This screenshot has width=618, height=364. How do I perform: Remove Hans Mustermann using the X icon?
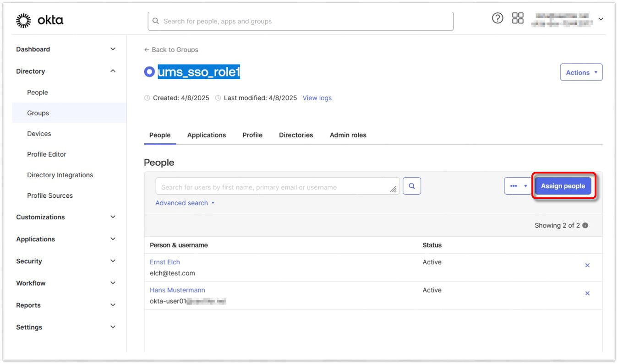pyautogui.click(x=587, y=293)
